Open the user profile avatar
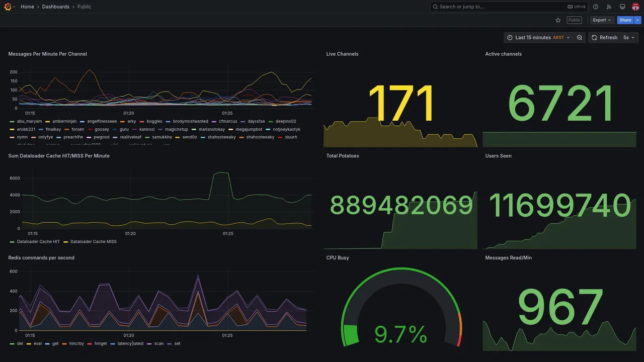The height and width of the screenshot is (362, 644). [x=635, y=7]
